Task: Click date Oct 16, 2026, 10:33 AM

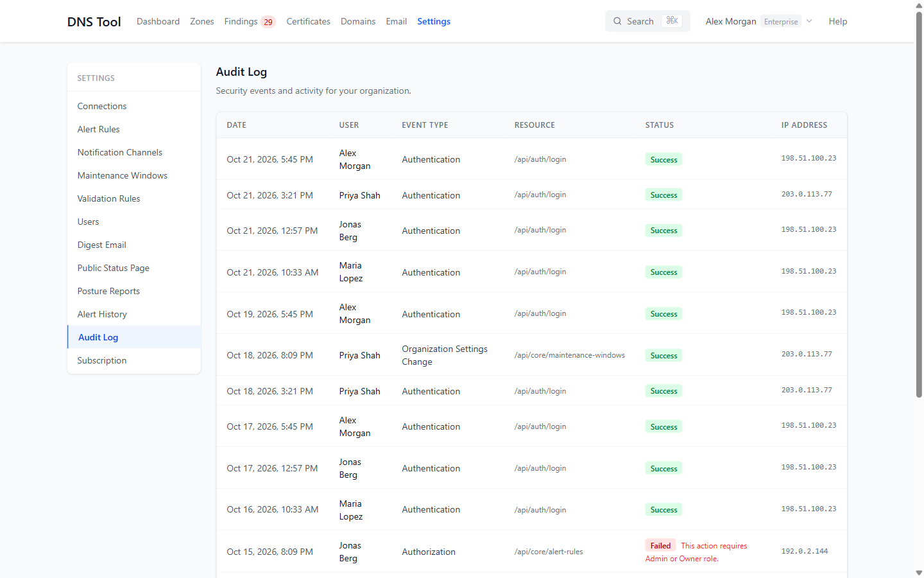Action: coord(273,509)
